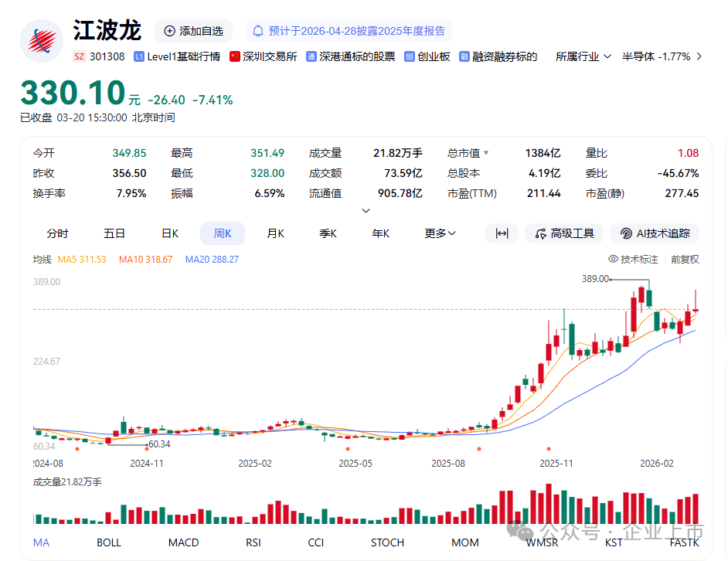The height and width of the screenshot is (561, 728).
Task: Click the 今开 349.85 value
Action: pos(129,153)
